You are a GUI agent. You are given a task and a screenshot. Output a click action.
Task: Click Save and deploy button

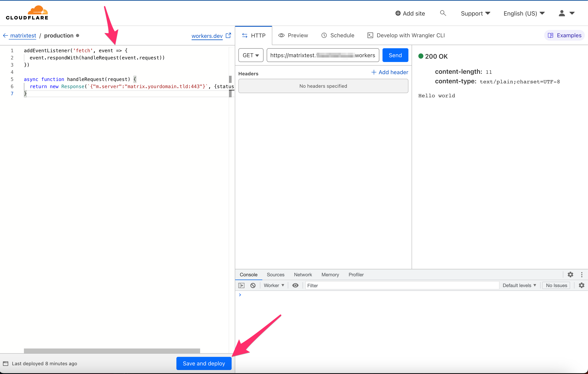(x=204, y=363)
